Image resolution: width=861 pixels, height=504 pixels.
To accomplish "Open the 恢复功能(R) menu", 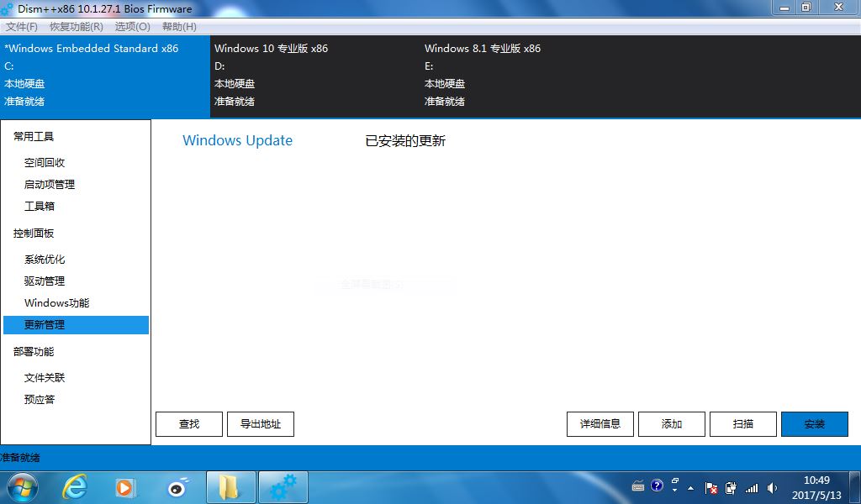I will tap(77, 27).
